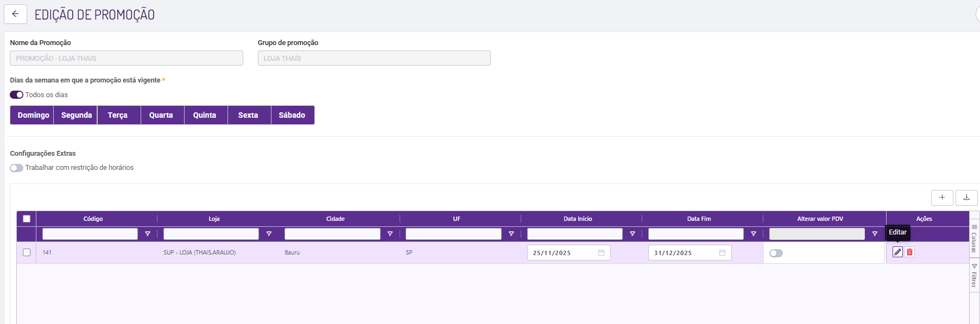Click the Nome da Promoção field
Screen dimensions: 980x324
[127, 58]
